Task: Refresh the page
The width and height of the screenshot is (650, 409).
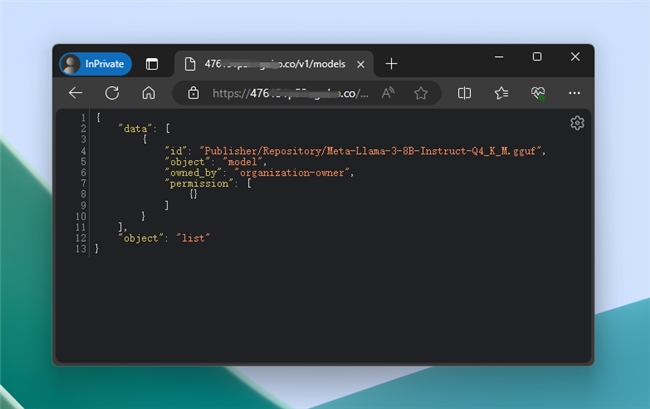Action: click(112, 93)
